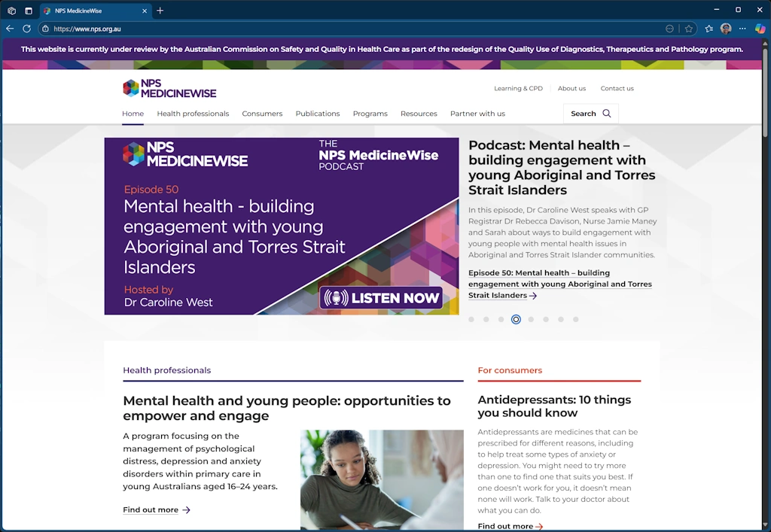Open the young woman article photo
Viewport: 771px width, 532px height.
point(382,480)
